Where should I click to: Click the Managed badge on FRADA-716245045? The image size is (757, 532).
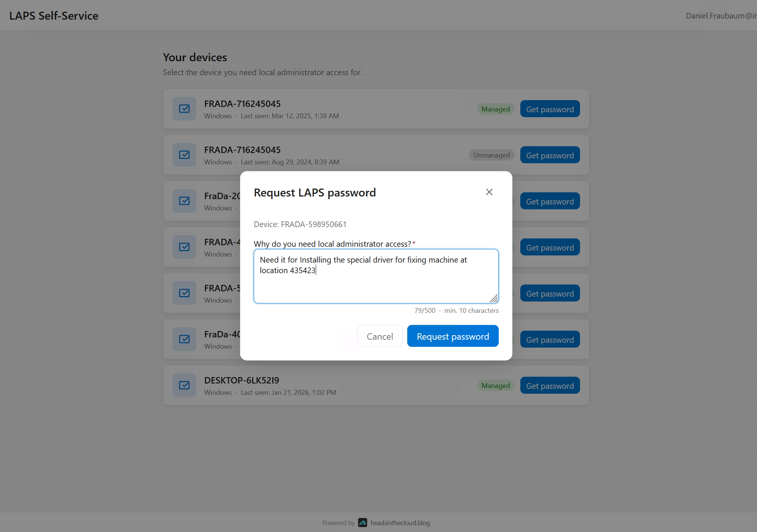495,109
